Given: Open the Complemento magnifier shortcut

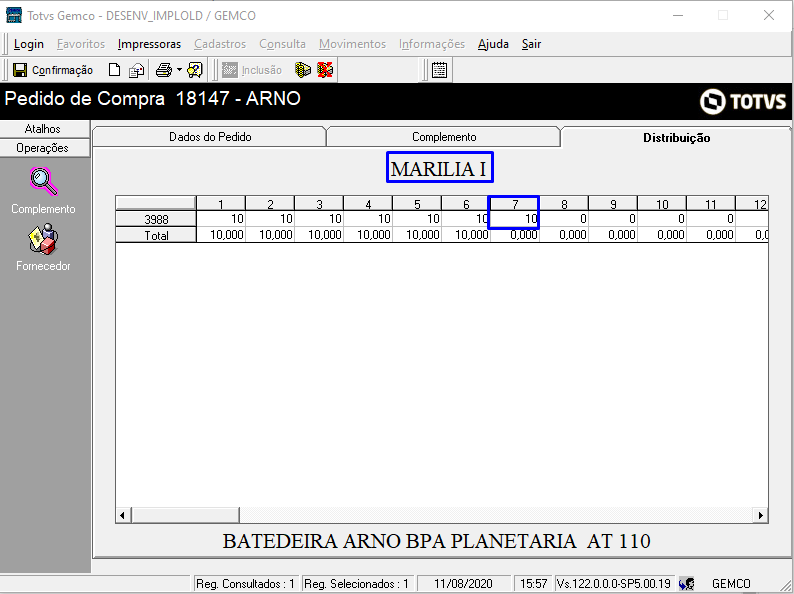Looking at the screenshot, I should click(44, 182).
